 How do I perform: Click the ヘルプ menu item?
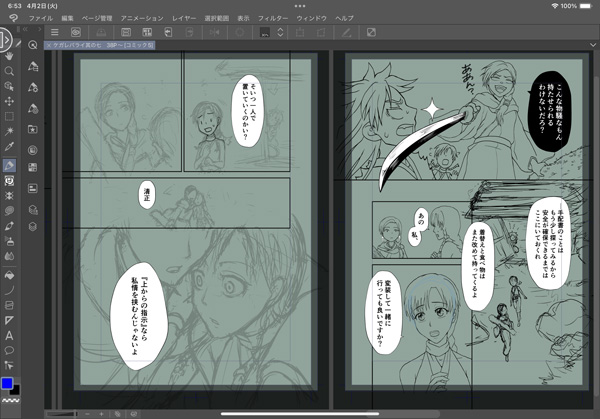coord(344,18)
